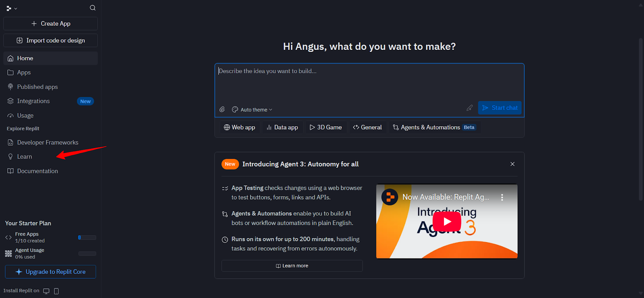644x298 pixels.
Task: Open Integrations in the sidebar
Action: [51, 101]
